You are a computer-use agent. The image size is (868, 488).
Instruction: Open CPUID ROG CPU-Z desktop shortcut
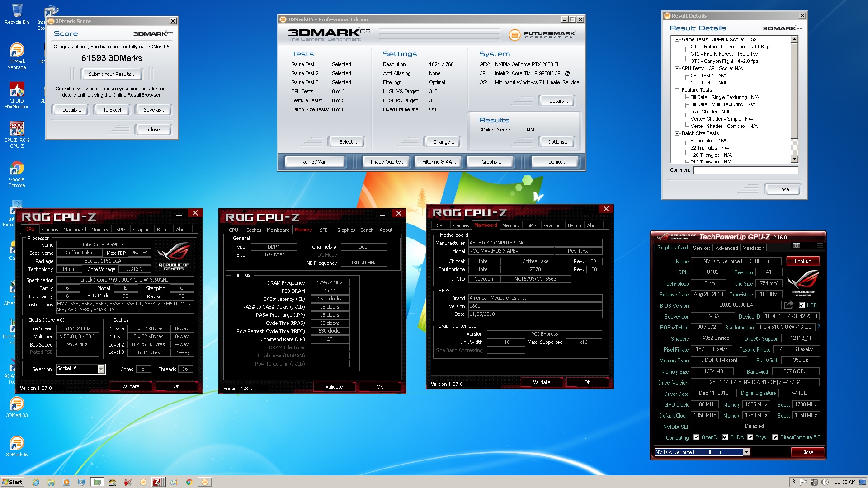[x=17, y=135]
